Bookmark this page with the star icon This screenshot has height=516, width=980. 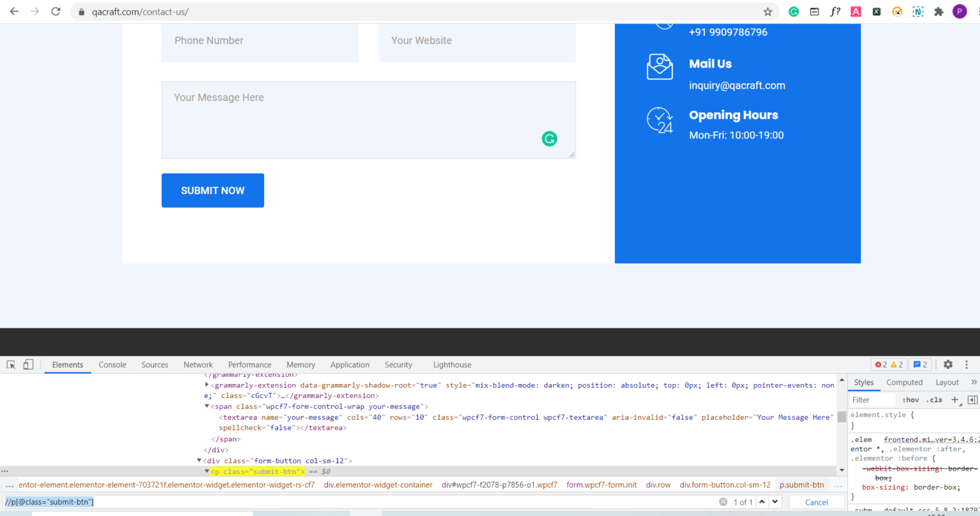pyautogui.click(x=768, y=11)
